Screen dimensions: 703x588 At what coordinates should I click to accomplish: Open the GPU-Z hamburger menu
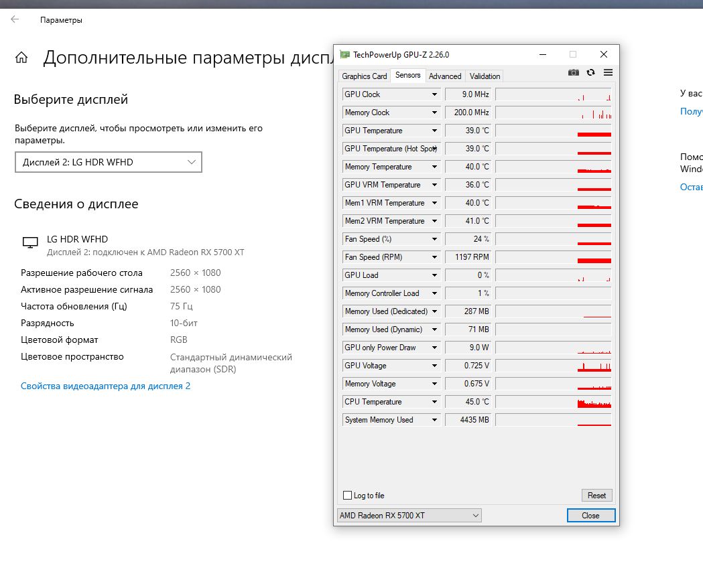[x=608, y=72]
